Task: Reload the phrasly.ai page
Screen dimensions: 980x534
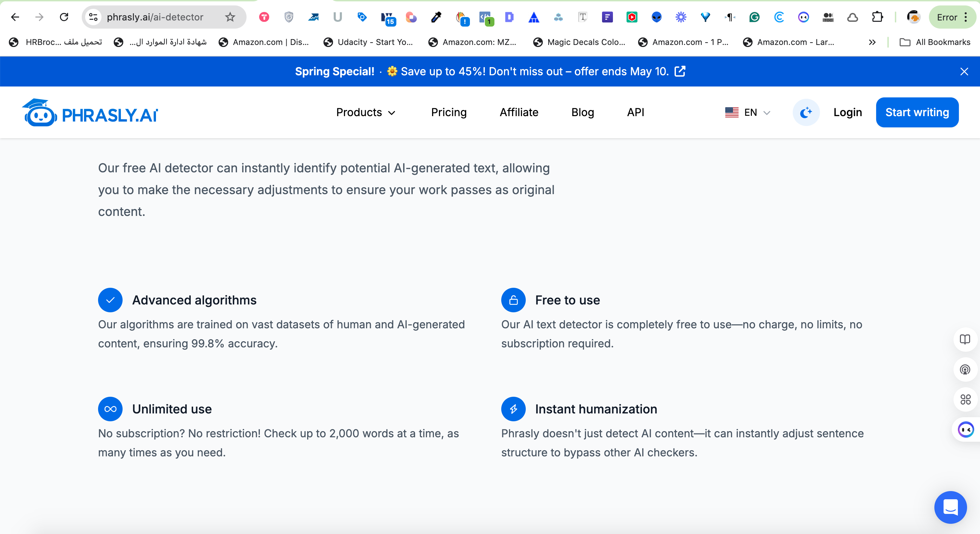Action: [x=64, y=17]
